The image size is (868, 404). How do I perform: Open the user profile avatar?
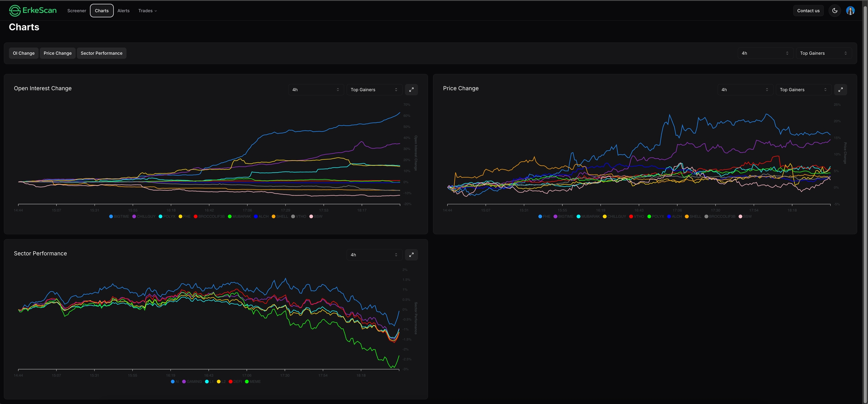850,11
